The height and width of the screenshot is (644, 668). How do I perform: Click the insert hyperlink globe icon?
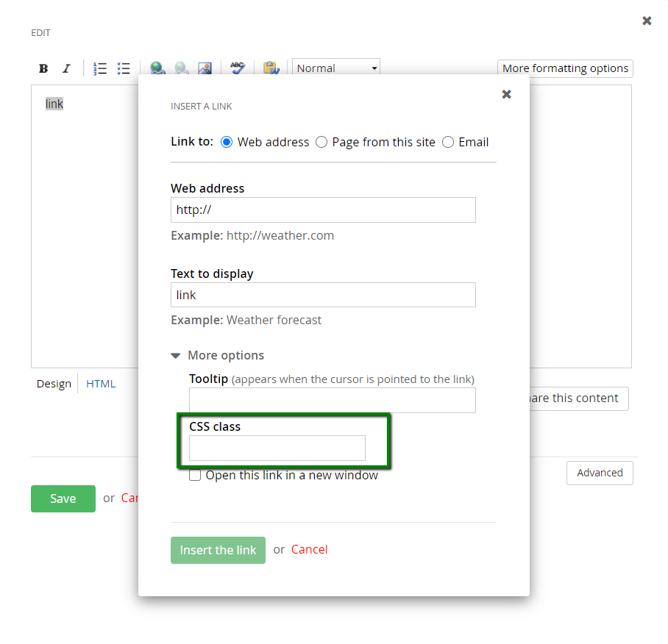click(x=157, y=68)
